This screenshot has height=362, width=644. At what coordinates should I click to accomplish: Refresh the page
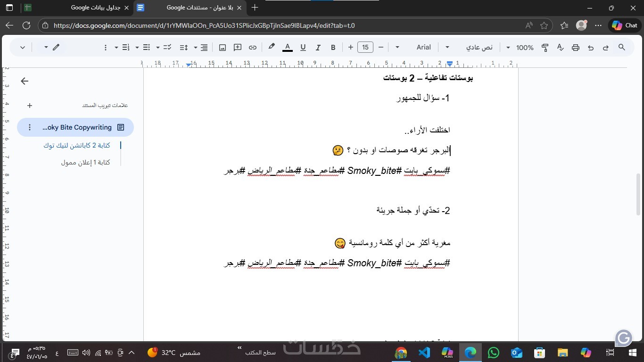click(26, 25)
